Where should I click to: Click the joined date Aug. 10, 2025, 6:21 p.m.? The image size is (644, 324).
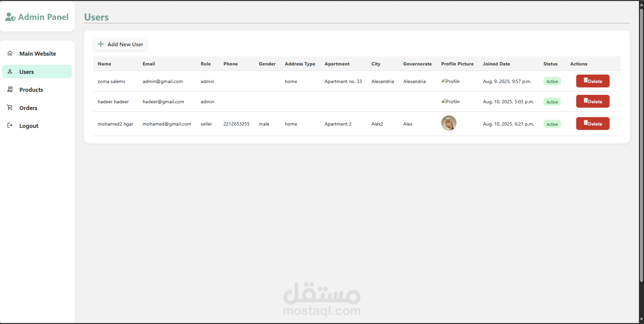[x=508, y=124]
